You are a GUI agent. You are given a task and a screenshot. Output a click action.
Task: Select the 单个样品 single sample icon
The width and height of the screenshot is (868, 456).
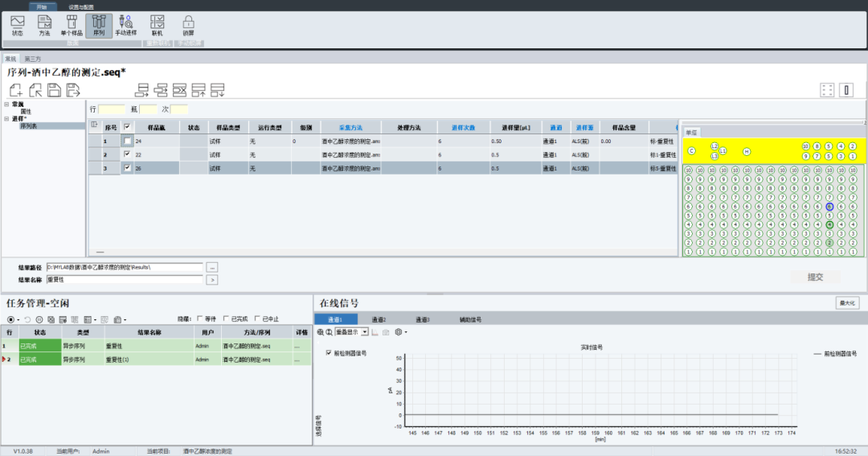[x=72, y=26]
